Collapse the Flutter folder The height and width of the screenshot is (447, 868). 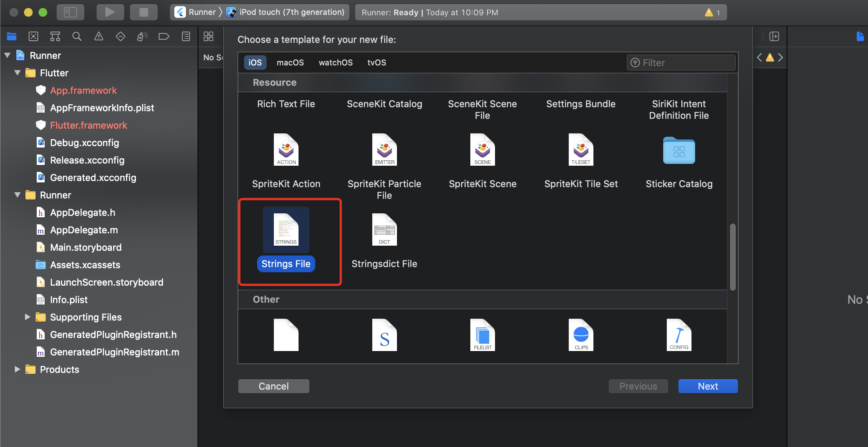(17, 73)
